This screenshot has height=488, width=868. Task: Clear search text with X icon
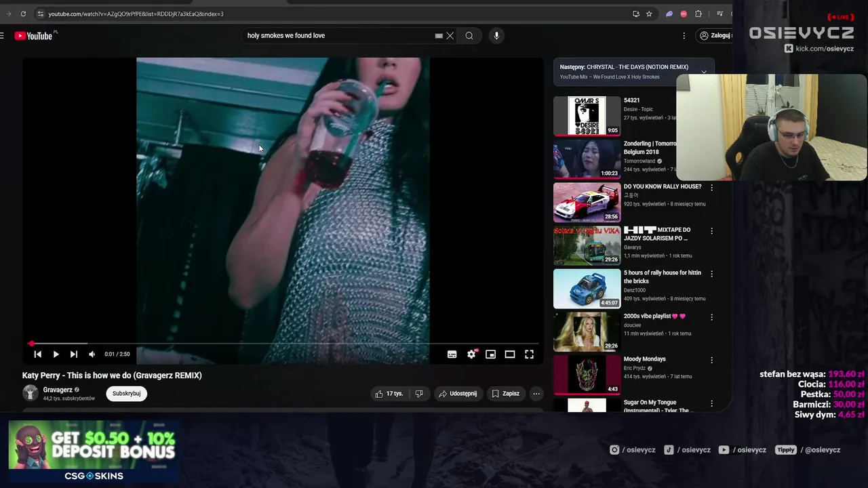click(x=450, y=36)
